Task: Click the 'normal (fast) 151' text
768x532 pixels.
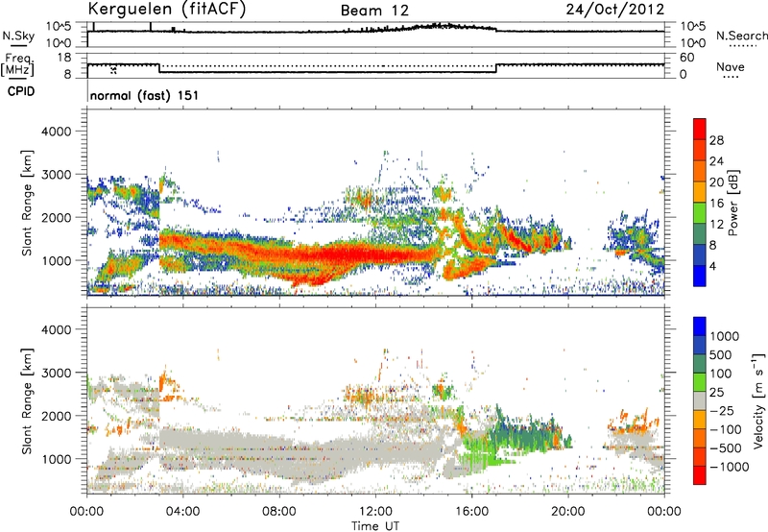Action: [x=145, y=95]
